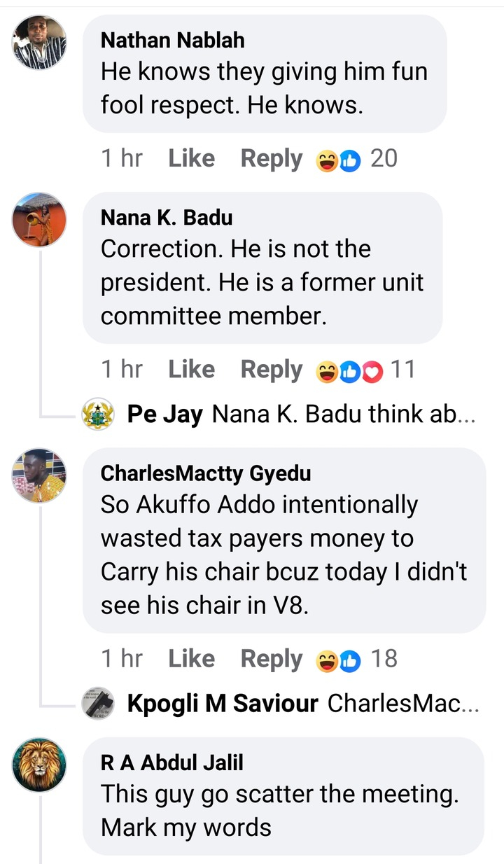Like Nana K. Badu's comment

coord(191,370)
